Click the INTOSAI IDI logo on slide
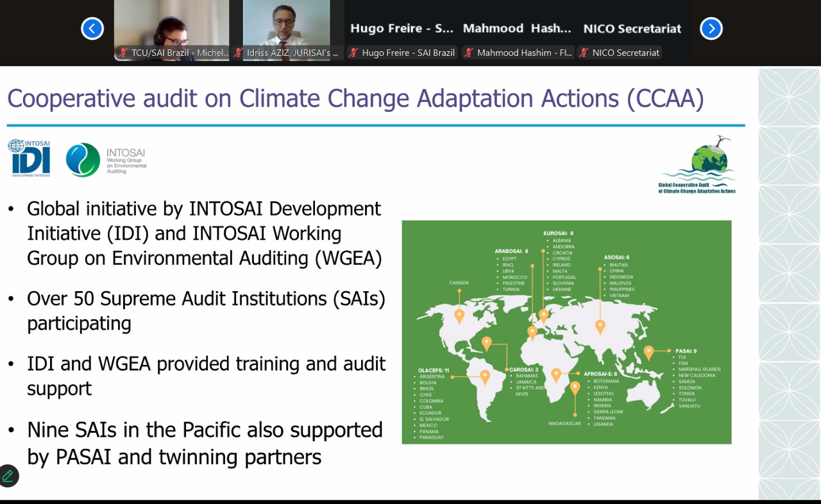The image size is (821, 504). (x=30, y=158)
